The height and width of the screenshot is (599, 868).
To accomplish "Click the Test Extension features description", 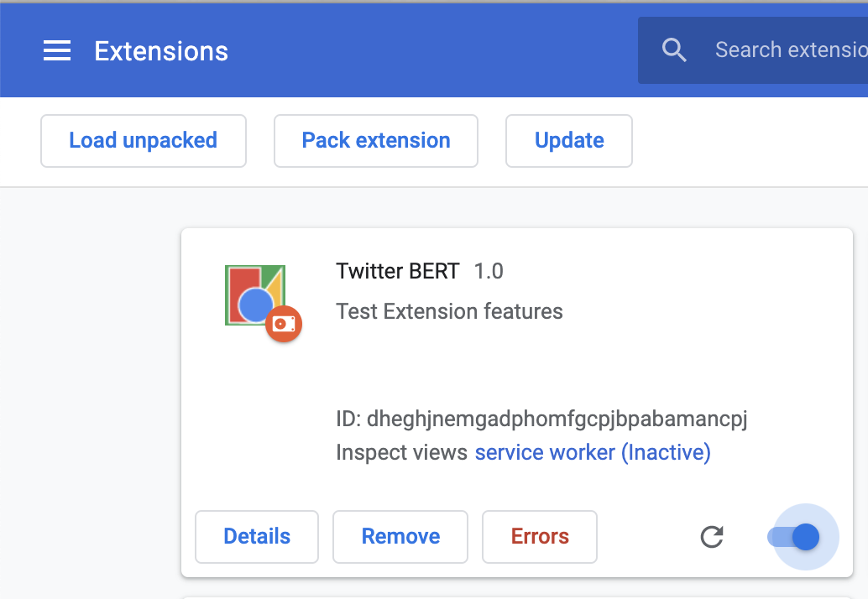I will [449, 311].
